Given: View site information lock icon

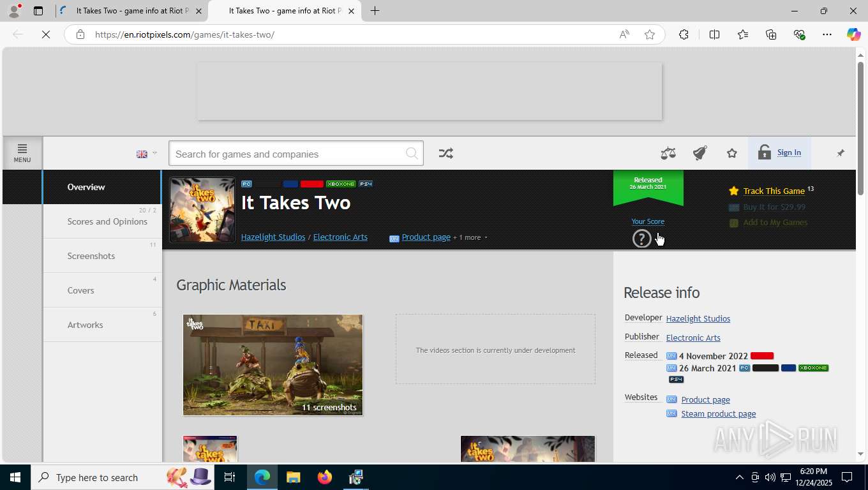Looking at the screenshot, I should [80, 34].
